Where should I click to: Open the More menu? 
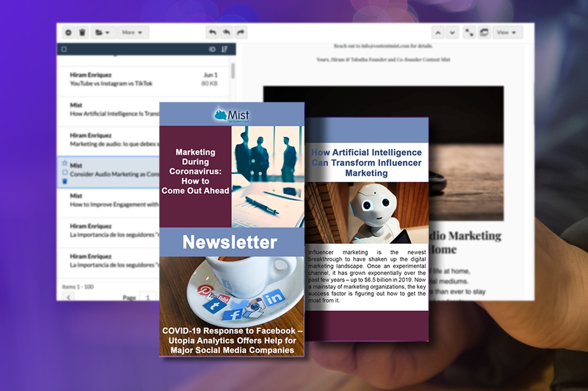tap(132, 32)
